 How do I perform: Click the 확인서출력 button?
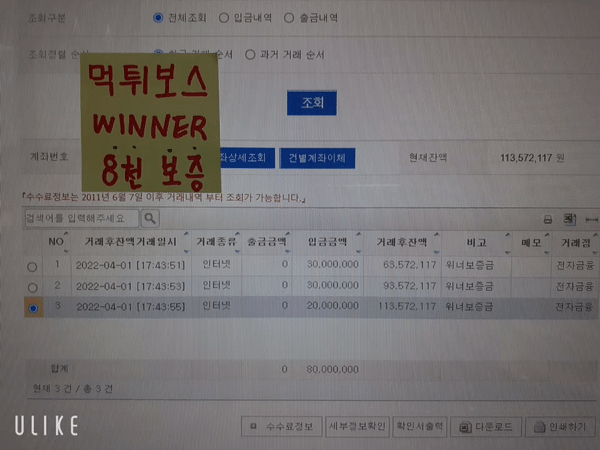pos(420,427)
